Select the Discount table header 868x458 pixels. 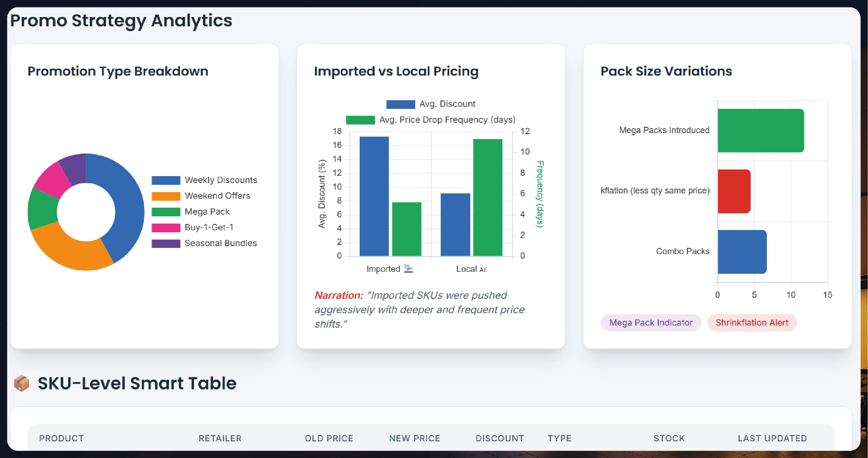(500, 438)
